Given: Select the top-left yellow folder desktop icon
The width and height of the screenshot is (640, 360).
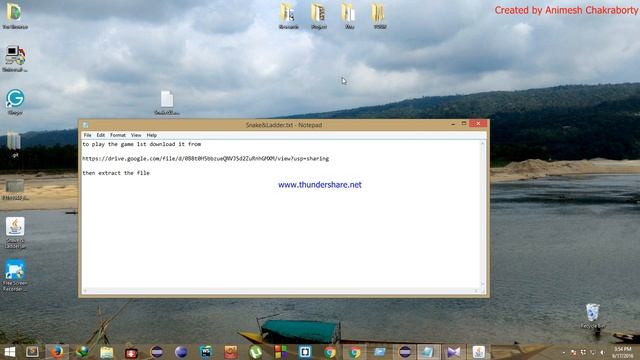Looking at the screenshot, I should pos(15,16).
